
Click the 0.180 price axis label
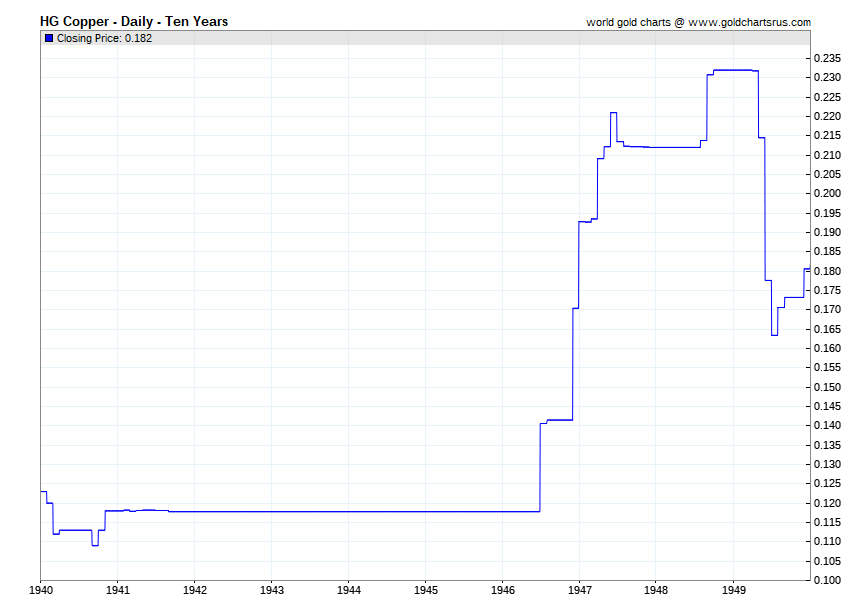point(827,271)
